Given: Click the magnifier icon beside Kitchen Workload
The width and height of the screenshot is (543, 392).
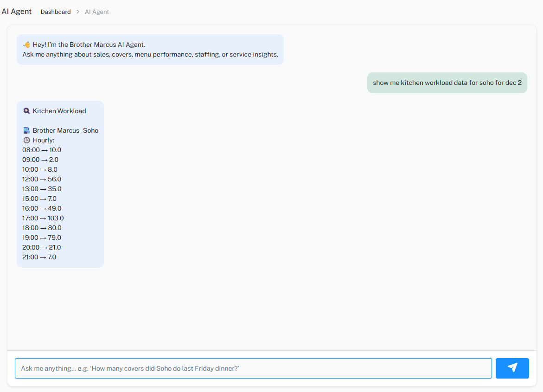Looking at the screenshot, I should [x=26, y=111].
